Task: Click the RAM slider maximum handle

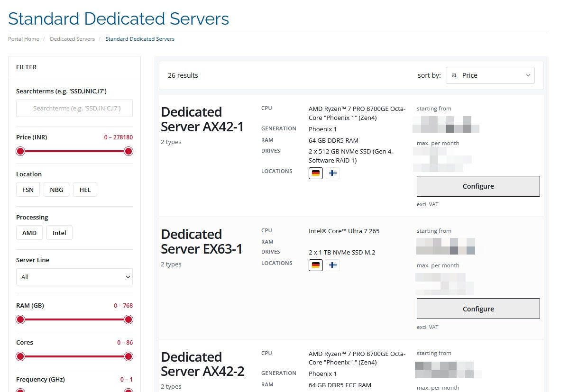Action: pyautogui.click(x=128, y=319)
